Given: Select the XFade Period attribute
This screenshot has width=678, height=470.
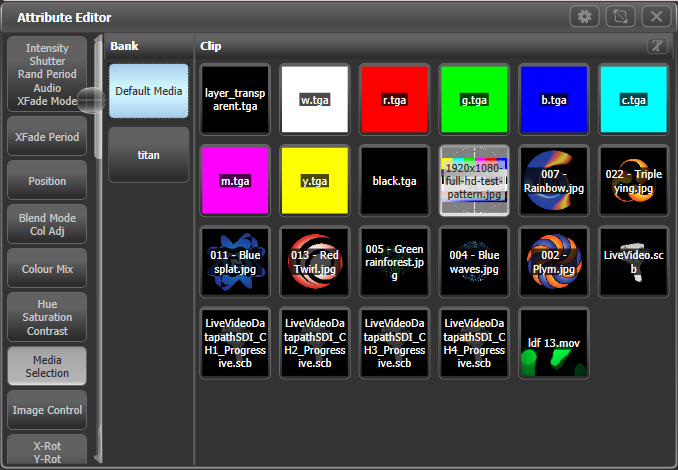Looking at the screenshot, I should point(47,137).
